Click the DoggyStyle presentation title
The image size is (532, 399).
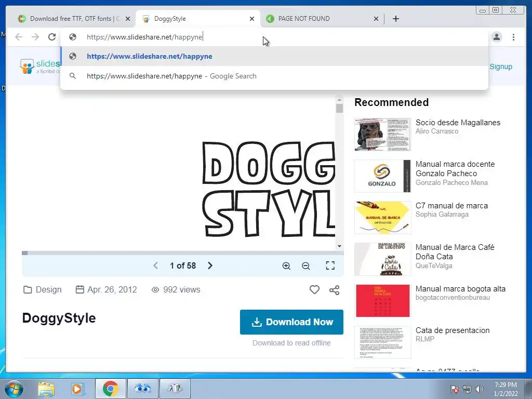[59, 318]
